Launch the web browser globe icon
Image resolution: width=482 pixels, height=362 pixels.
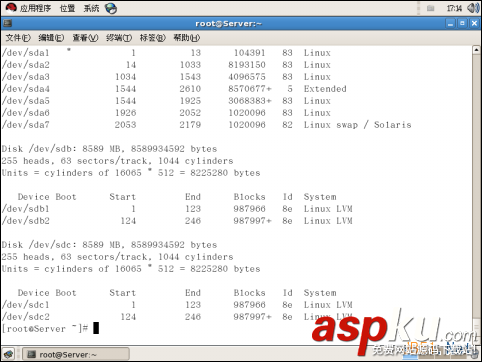pos(111,8)
